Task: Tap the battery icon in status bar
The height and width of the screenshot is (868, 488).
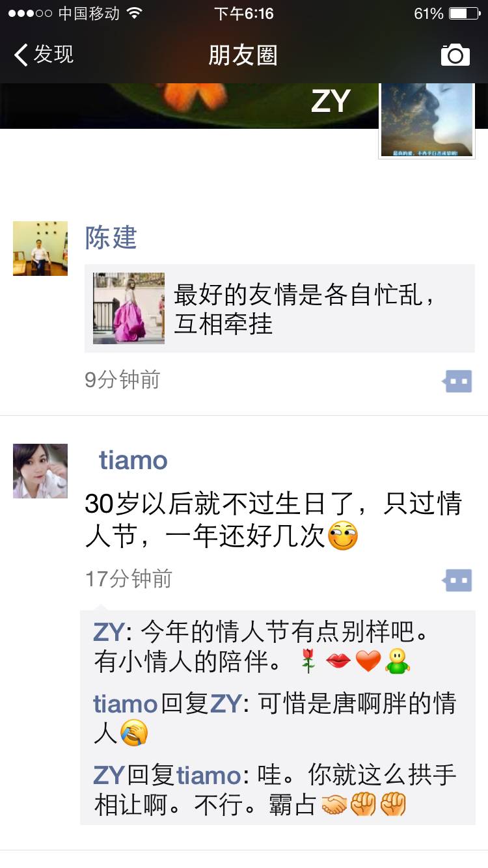Action: (466, 14)
